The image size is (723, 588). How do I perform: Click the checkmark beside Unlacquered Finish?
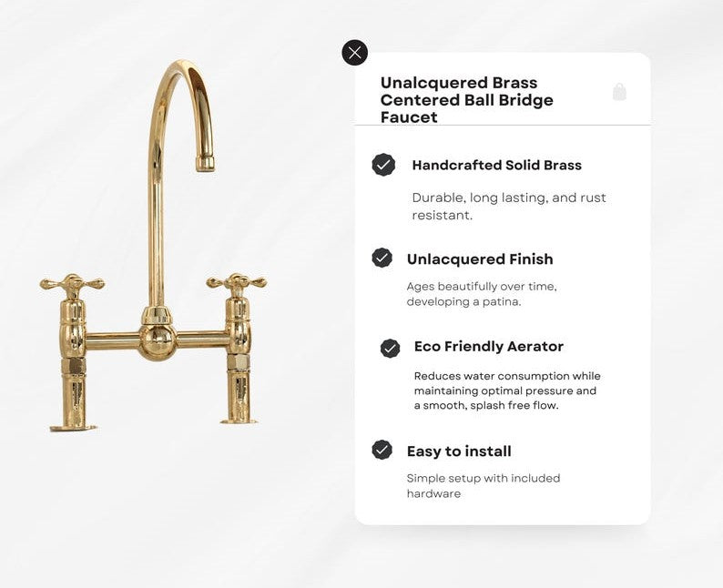pyautogui.click(x=382, y=259)
